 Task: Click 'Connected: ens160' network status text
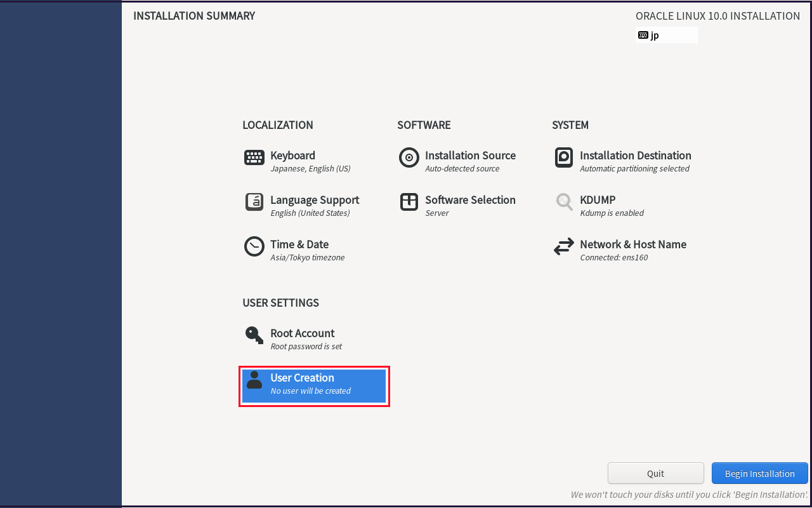pyautogui.click(x=614, y=258)
